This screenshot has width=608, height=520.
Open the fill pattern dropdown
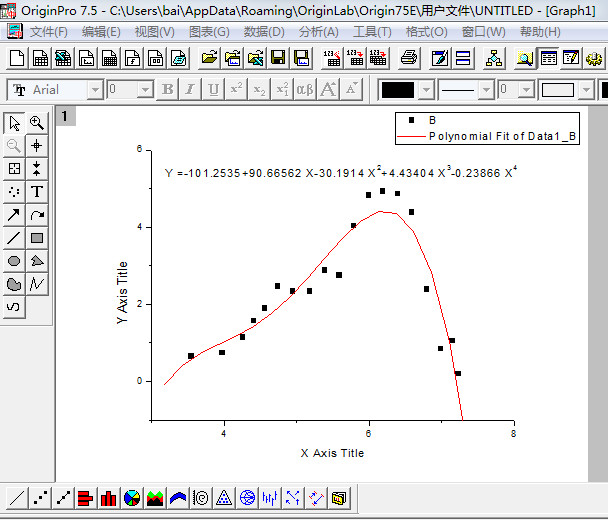tap(586, 90)
